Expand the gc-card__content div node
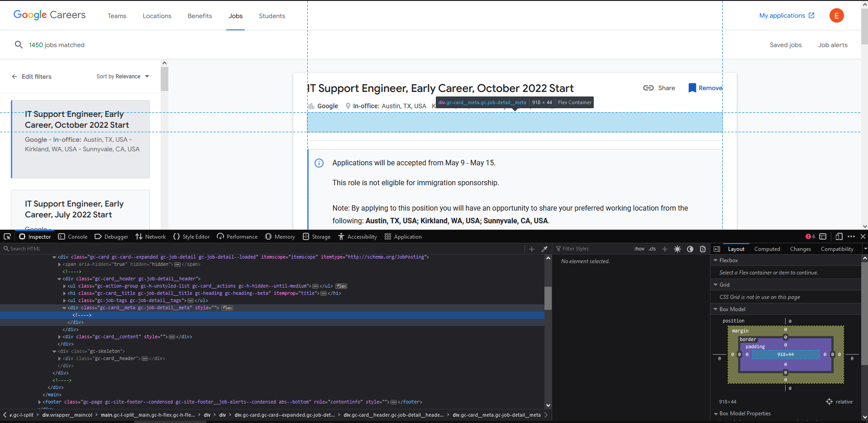868x423 pixels. tap(59, 337)
